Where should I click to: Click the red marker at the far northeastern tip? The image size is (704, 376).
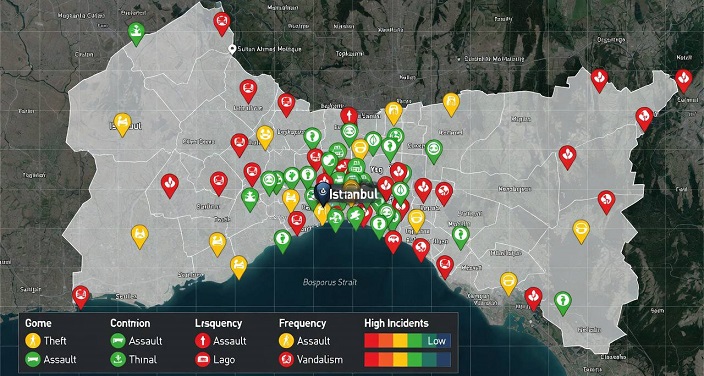(683, 80)
